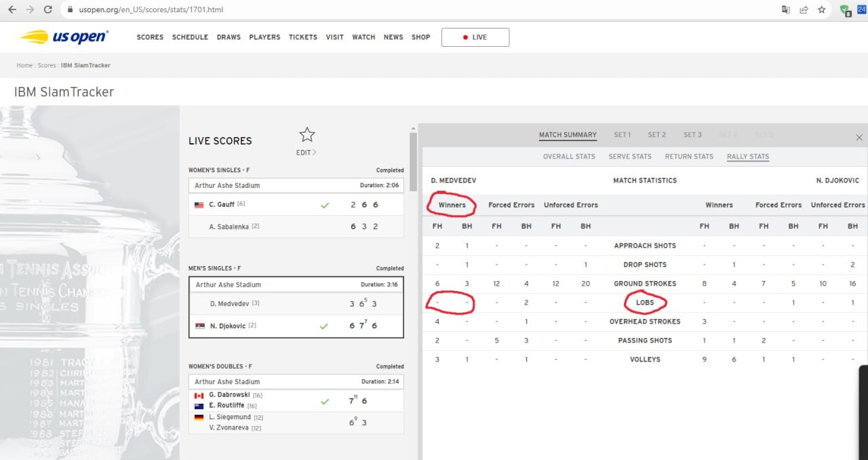Go back with the browser back arrow

pos(12,9)
